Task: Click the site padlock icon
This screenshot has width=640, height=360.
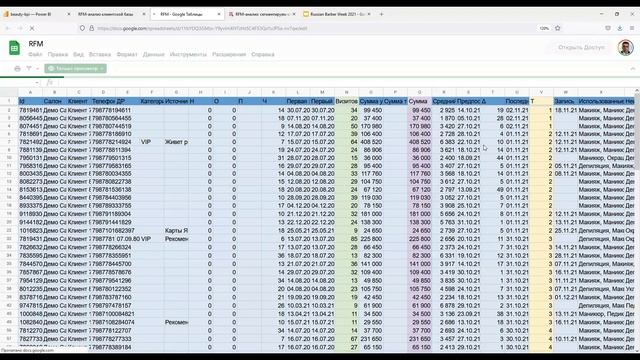Action: [91, 28]
